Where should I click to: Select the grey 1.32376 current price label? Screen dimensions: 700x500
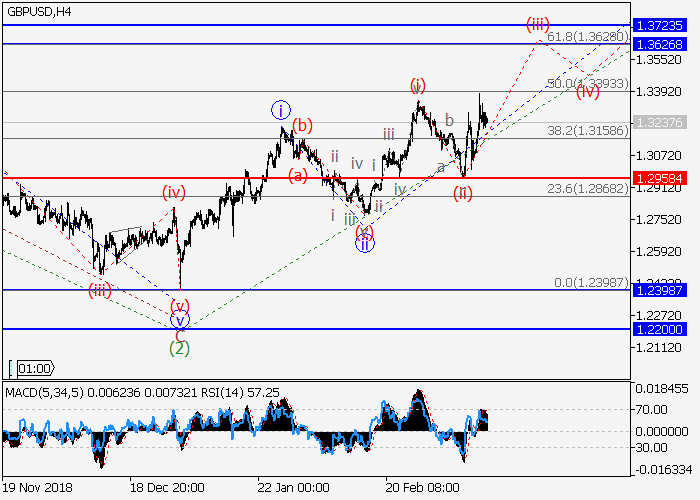659,122
